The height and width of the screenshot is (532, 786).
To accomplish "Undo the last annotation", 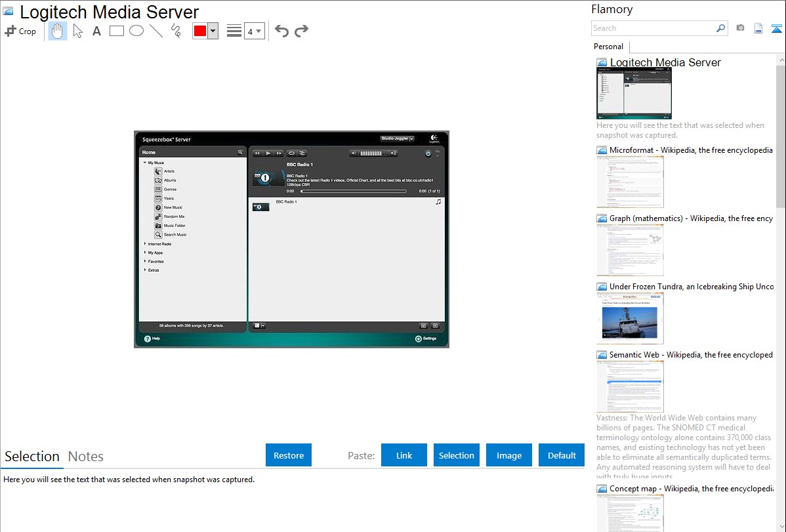I will click(x=281, y=31).
